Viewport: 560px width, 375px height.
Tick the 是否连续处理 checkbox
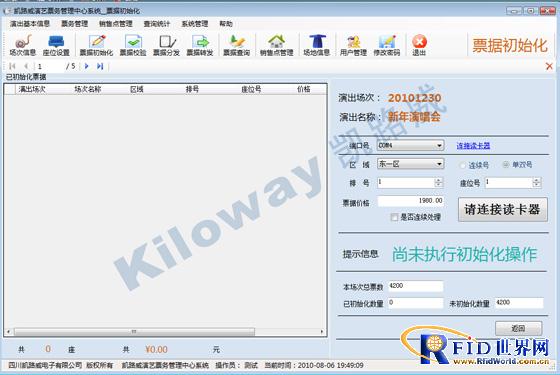click(x=394, y=217)
